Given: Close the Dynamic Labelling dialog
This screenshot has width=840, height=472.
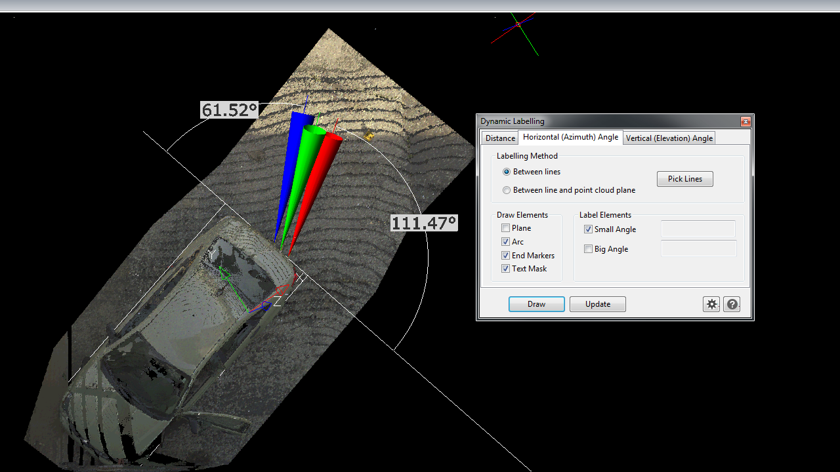Looking at the screenshot, I should 745,121.
